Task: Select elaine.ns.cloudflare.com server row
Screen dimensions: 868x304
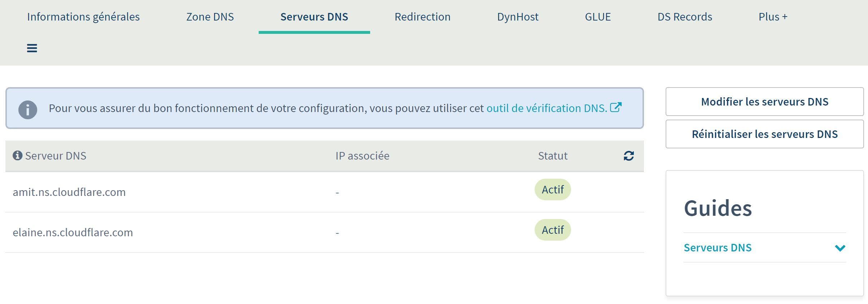Action: [x=325, y=232]
